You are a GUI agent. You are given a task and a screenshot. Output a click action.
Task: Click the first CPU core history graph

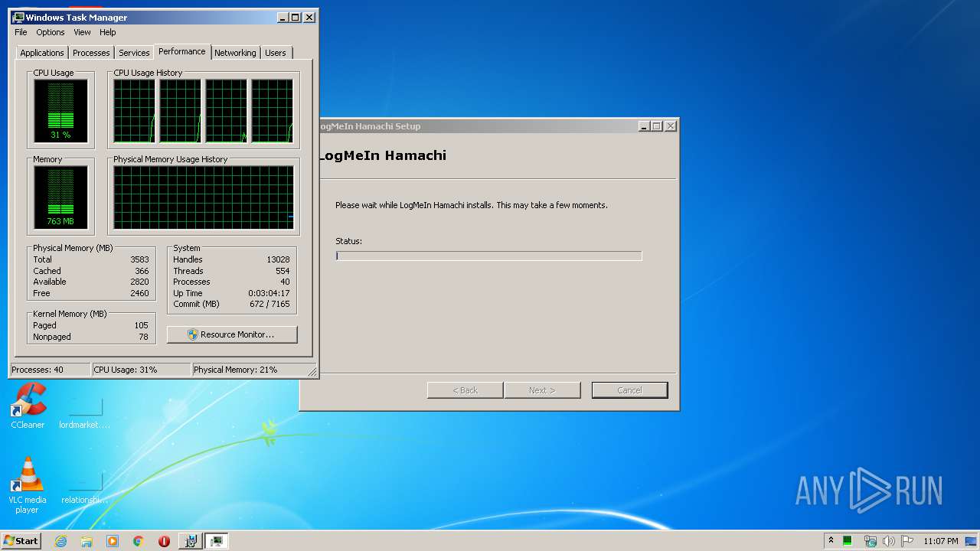135,111
